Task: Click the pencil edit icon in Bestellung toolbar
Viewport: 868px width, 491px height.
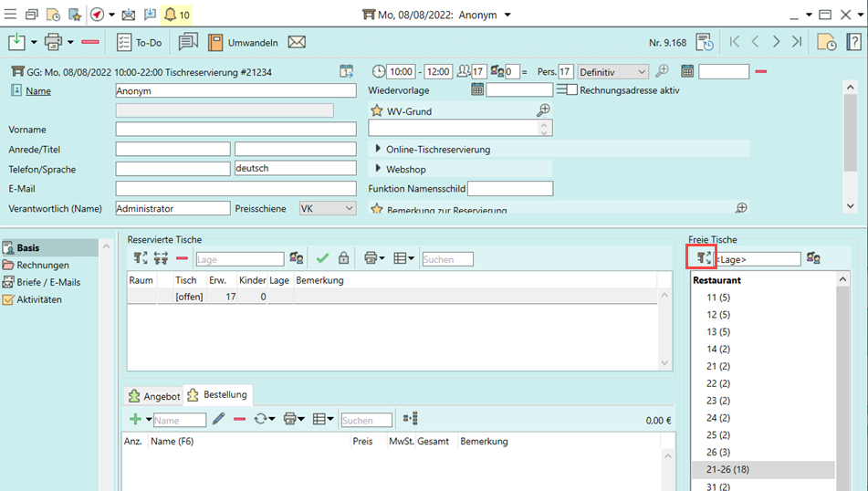Action: 218,419
